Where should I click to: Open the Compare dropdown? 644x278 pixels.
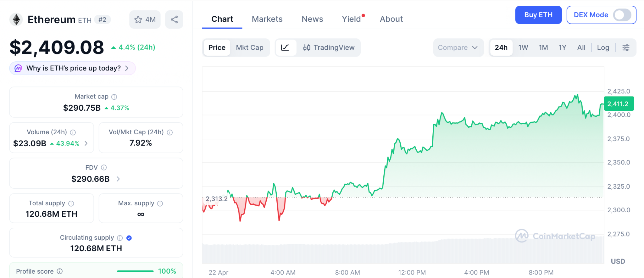458,47
